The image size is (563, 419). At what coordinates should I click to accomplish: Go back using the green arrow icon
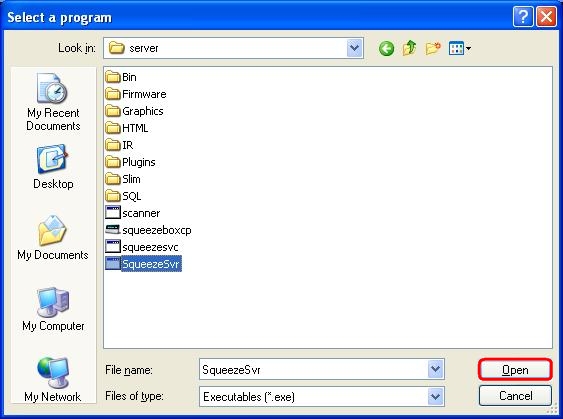tap(386, 48)
